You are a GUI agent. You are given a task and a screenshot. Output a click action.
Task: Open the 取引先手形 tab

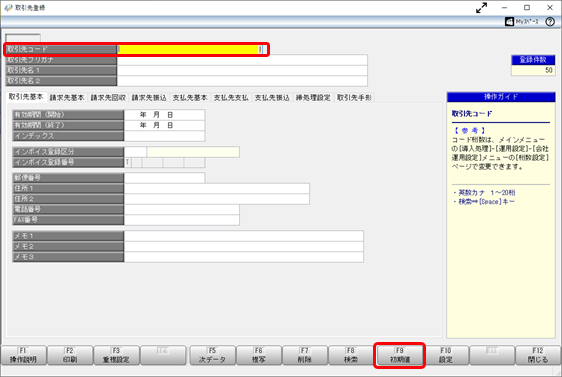tap(354, 97)
